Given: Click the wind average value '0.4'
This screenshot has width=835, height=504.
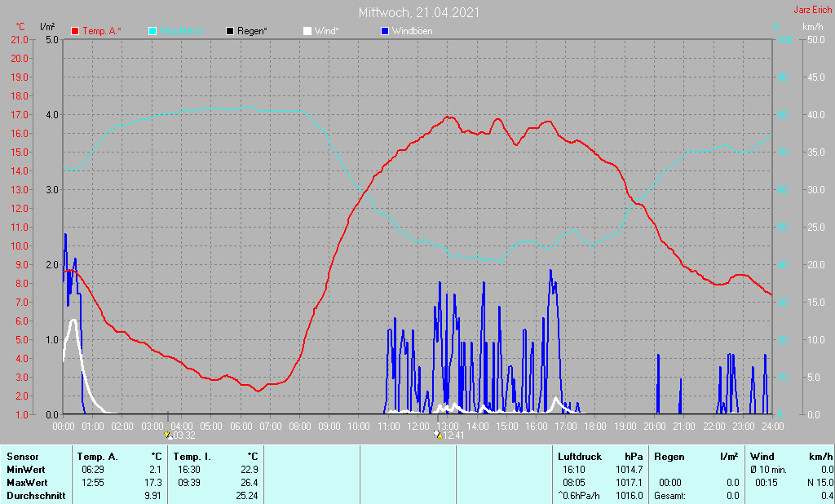Looking at the screenshot, I should click(x=827, y=496).
